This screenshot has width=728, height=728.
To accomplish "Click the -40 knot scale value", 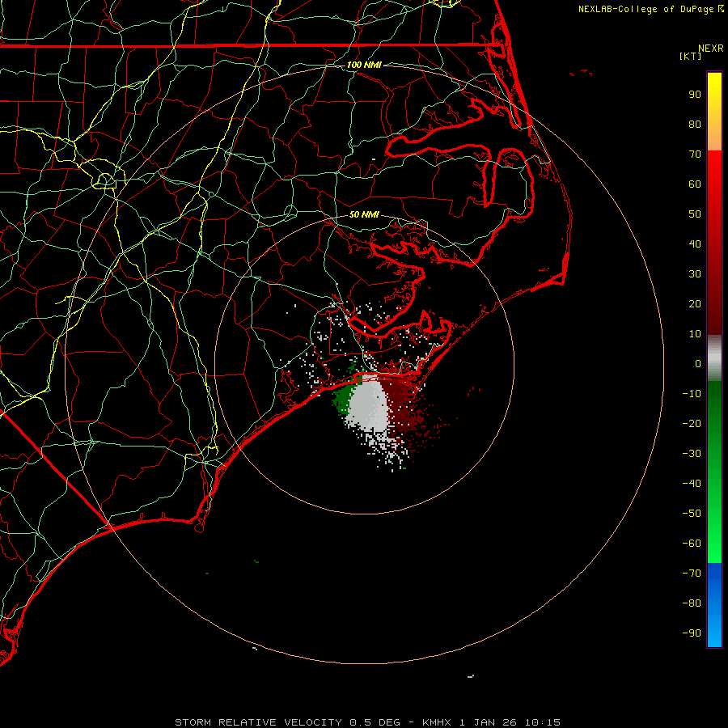I will tap(692, 484).
